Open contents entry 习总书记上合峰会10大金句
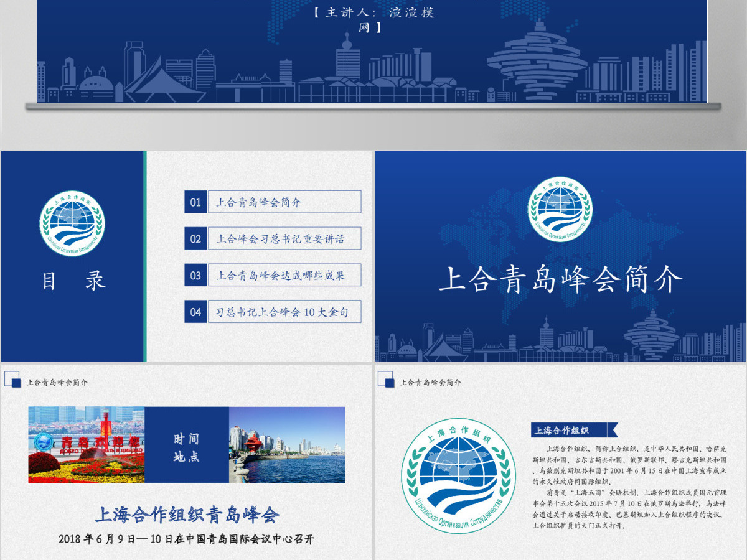The width and height of the screenshot is (747, 560). click(284, 312)
